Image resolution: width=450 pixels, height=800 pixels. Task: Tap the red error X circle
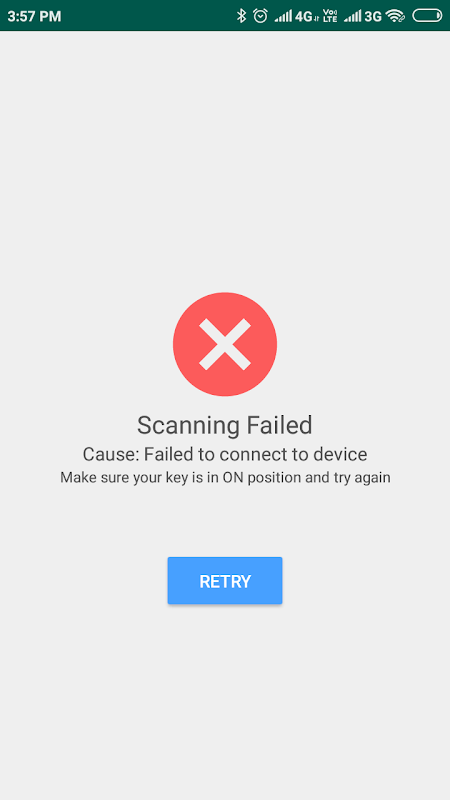(x=225, y=344)
